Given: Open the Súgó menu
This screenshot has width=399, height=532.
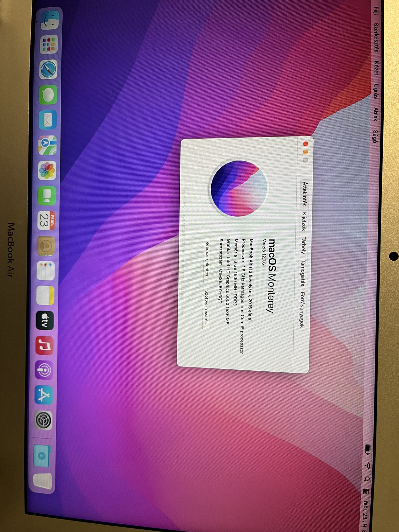Looking at the screenshot, I should 375,136.
